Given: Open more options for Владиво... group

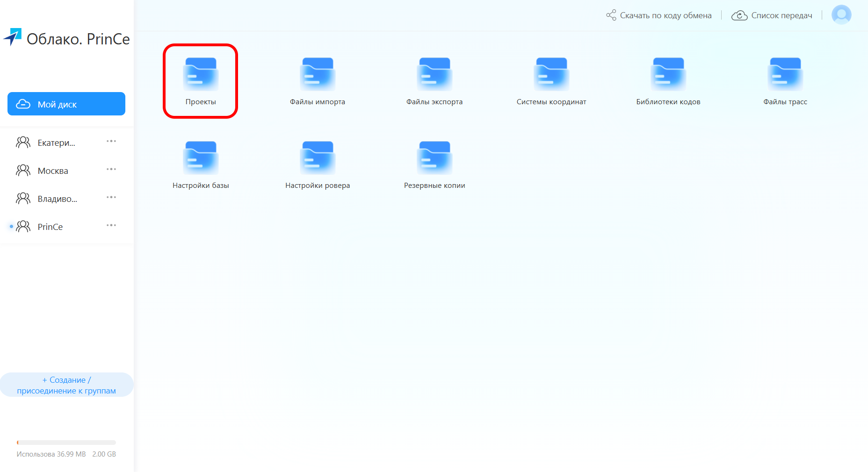Looking at the screenshot, I should point(111,197).
